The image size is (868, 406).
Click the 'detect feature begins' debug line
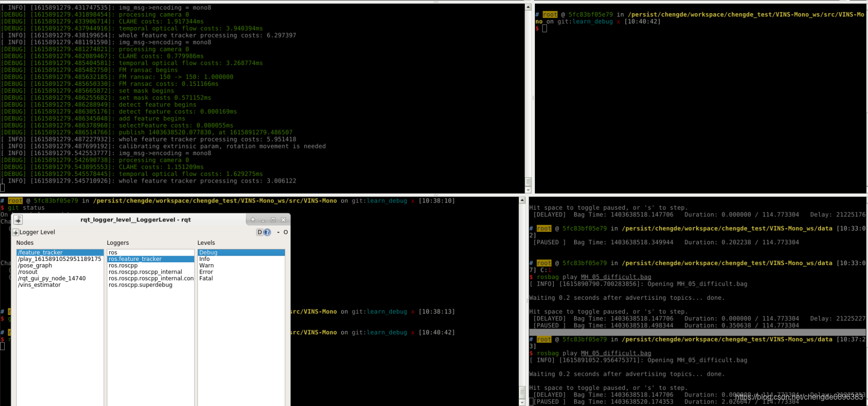click(x=98, y=105)
